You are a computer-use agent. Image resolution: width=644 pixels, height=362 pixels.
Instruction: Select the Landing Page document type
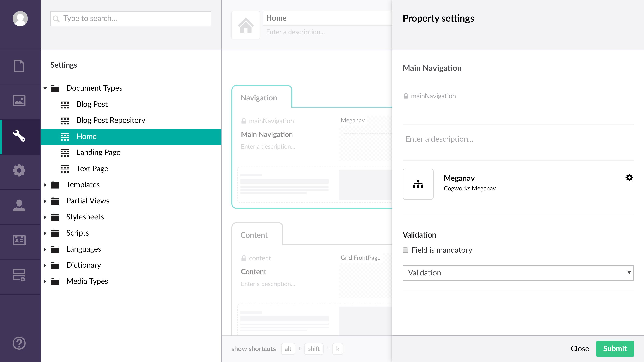(x=98, y=152)
